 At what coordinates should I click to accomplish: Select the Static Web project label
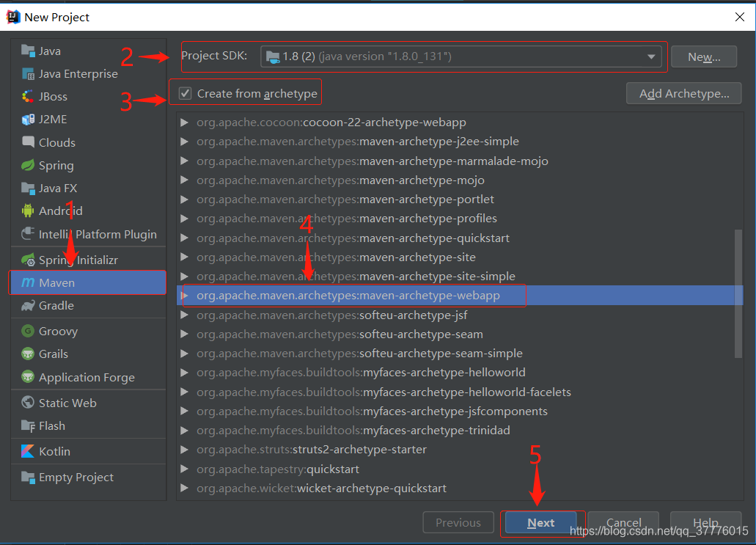coord(67,403)
